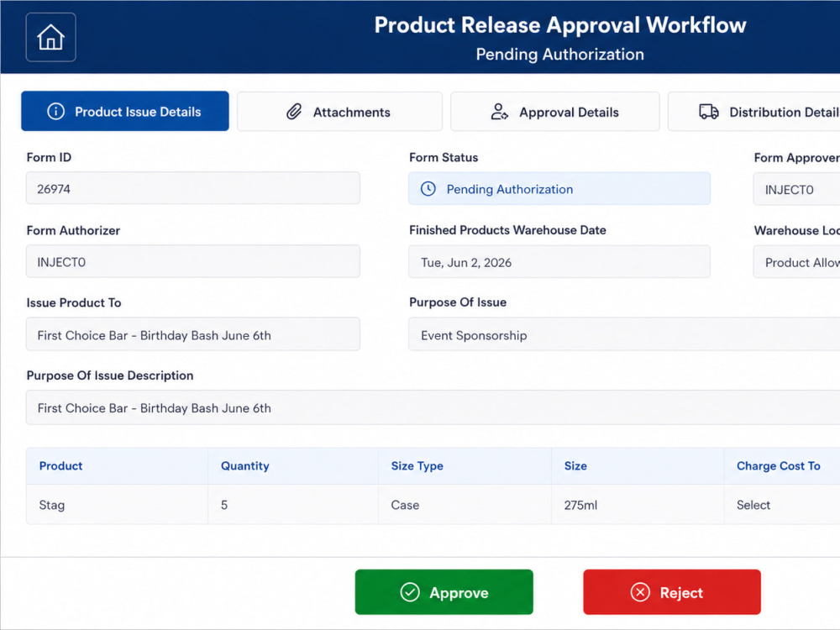This screenshot has width=840, height=630.
Task: Click the Finished Products Warehouse Date field
Action: point(559,262)
